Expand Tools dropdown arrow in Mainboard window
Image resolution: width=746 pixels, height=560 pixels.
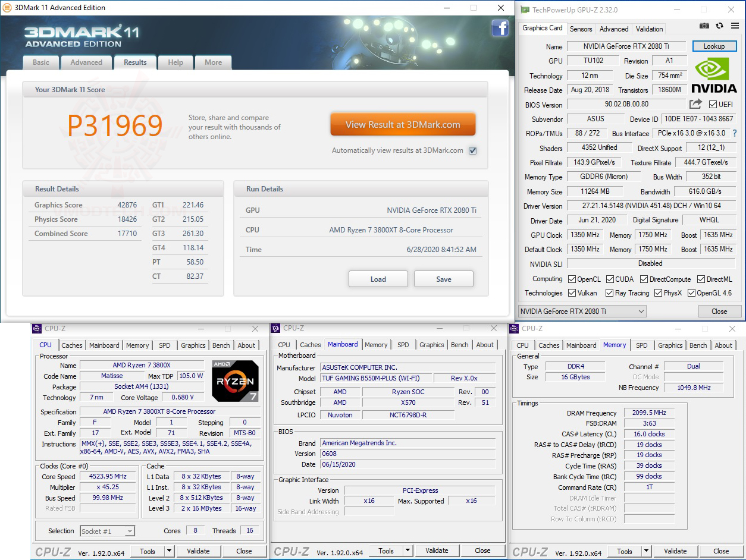coord(408,551)
